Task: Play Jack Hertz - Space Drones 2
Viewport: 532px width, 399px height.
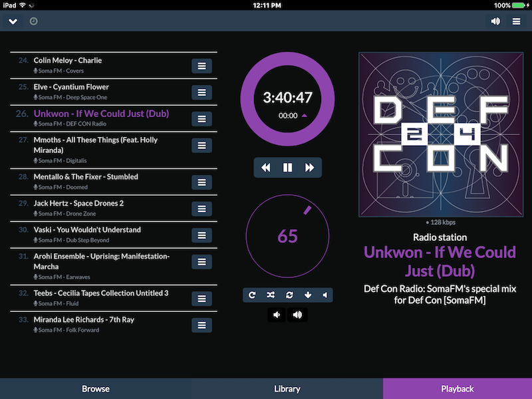Action: point(78,203)
